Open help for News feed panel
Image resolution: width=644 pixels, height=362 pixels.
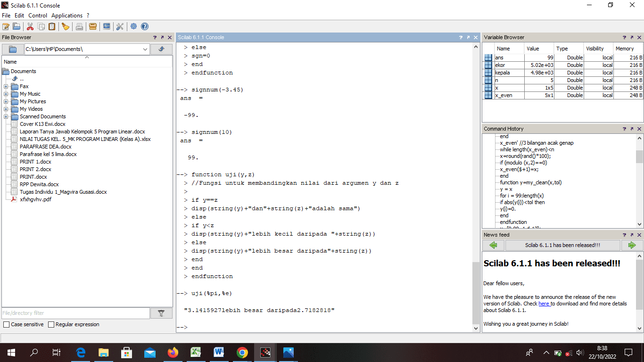point(624,235)
